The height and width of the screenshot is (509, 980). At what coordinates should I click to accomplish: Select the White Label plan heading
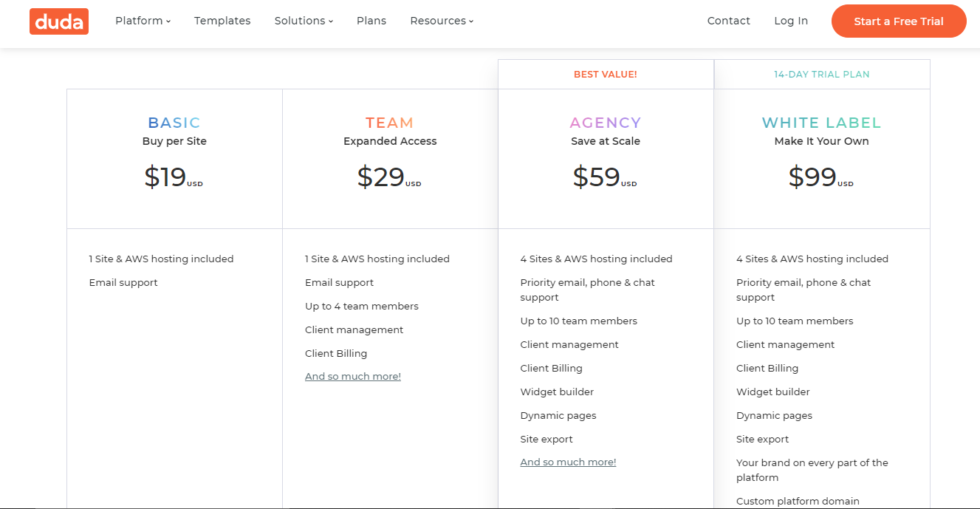pos(821,123)
